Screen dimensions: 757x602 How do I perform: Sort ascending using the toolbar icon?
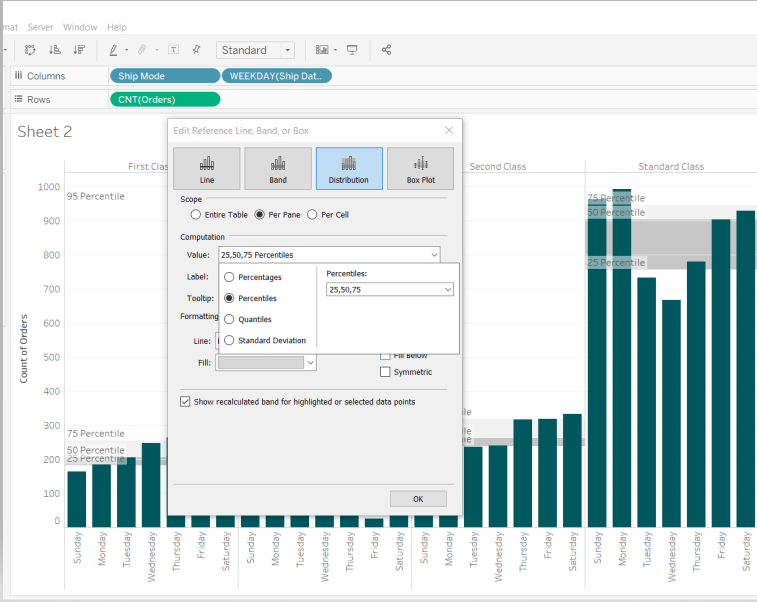click(55, 50)
